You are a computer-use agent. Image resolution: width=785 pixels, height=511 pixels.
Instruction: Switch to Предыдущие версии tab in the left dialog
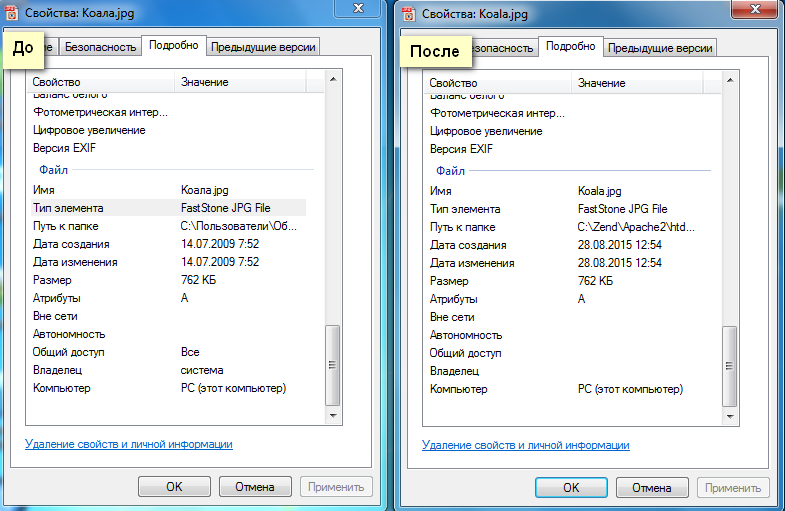click(x=263, y=47)
